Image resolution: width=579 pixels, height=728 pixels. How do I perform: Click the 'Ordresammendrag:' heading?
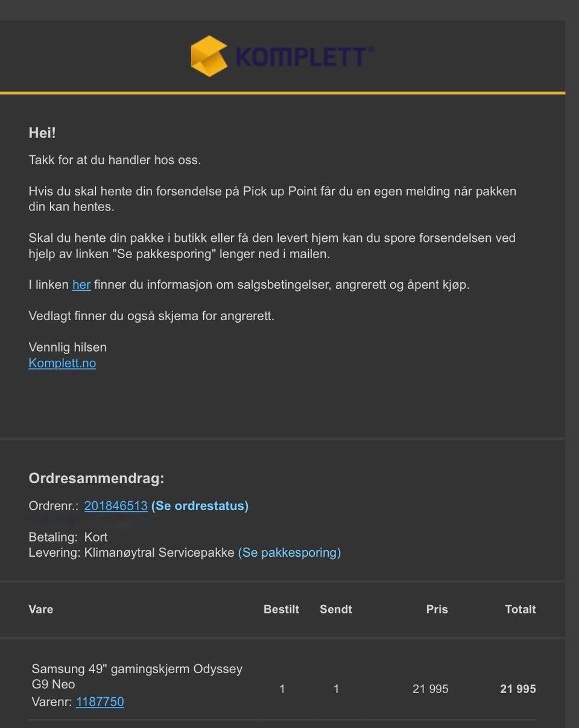(96, 478)
